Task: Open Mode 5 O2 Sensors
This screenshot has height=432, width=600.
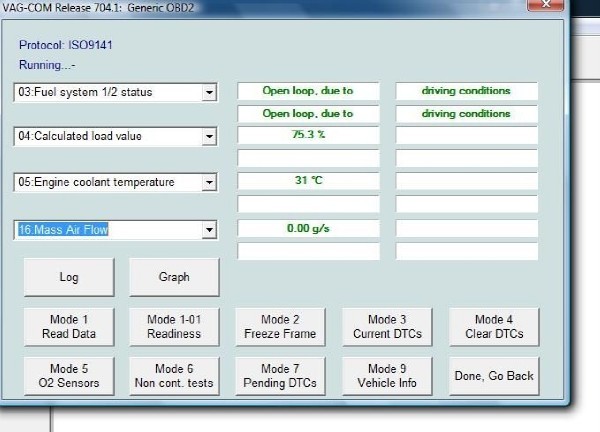Action: [x=69, y=376]
